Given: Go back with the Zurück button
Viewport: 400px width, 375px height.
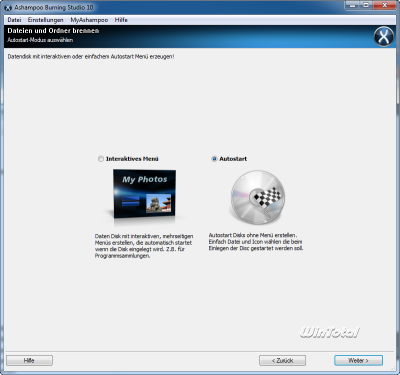Looking at the screenshot, I should coord(282,360).
